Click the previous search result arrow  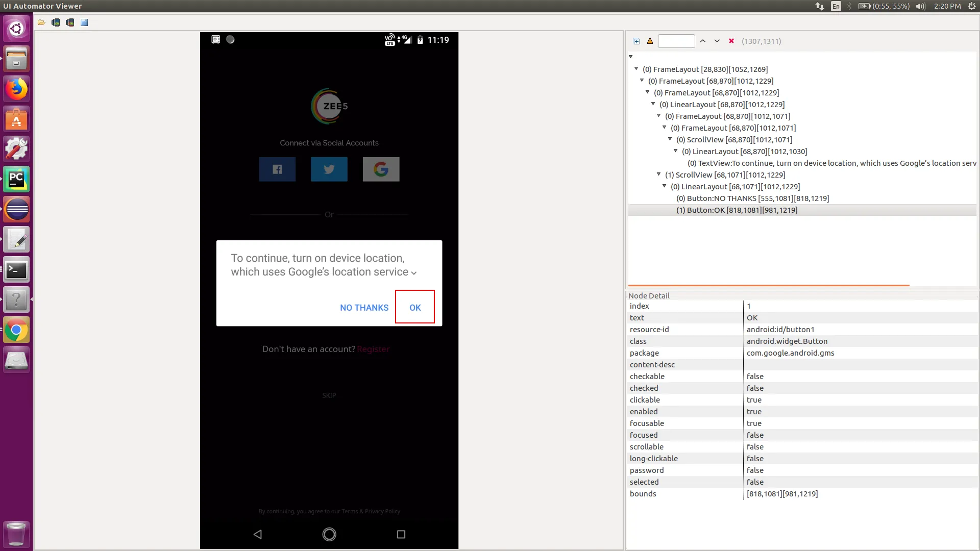pos(703,41)
